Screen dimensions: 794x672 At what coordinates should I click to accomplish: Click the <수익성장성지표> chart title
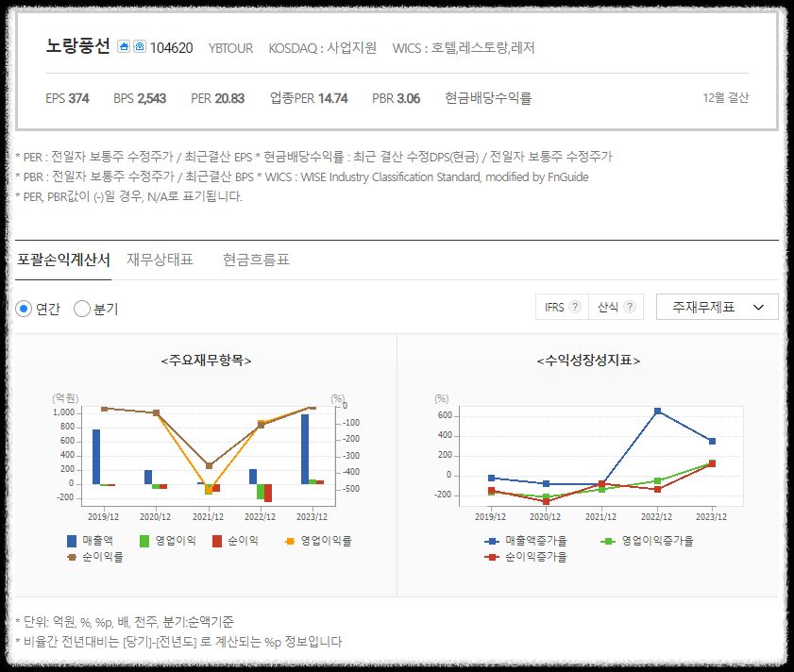(x=588, y=361)
